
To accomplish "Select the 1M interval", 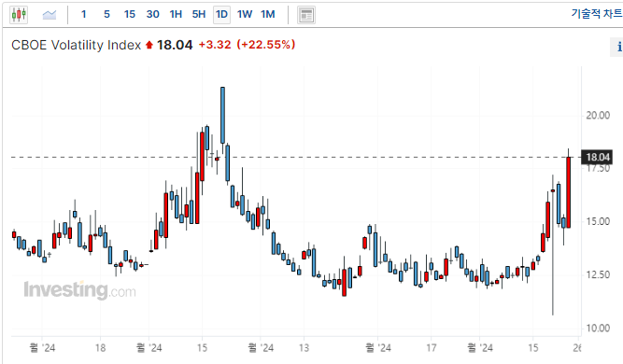I will (x=268, y=14).
